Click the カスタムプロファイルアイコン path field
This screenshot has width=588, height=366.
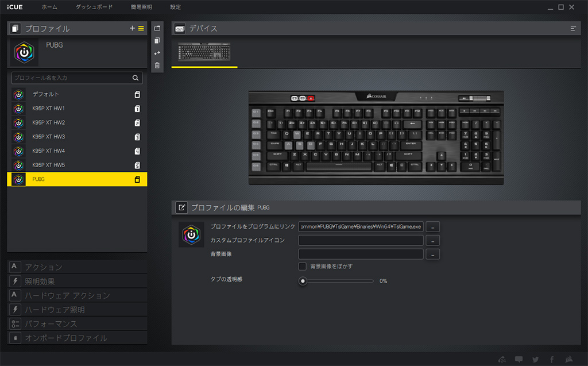(361, 241)
